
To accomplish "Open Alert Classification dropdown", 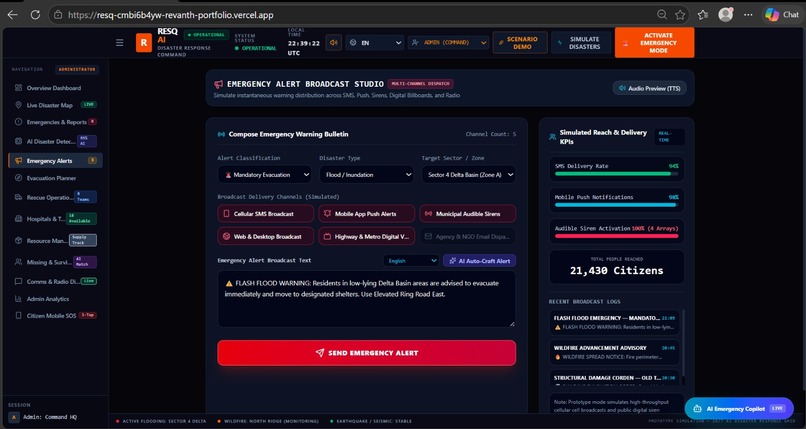I will pos(264,175).
